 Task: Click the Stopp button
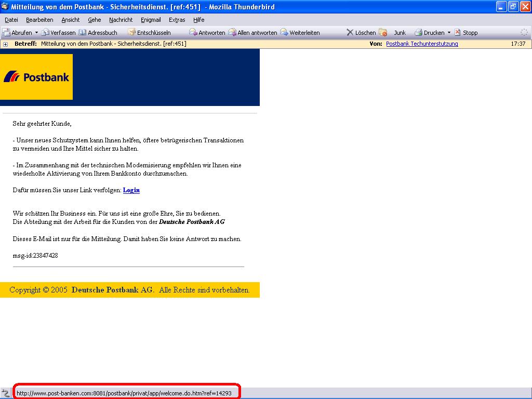466,33
